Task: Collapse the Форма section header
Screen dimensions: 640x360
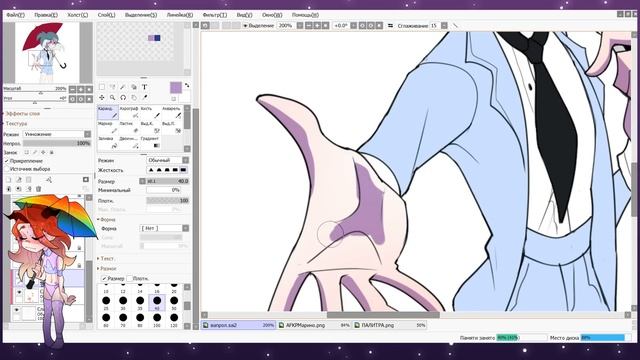Action: click(x=107, y=220)
